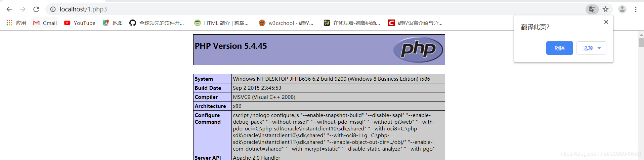This screenshot has width=644, height=160.
Task: Click the PHP logo in the header
Action: click(x=418, y=49)
